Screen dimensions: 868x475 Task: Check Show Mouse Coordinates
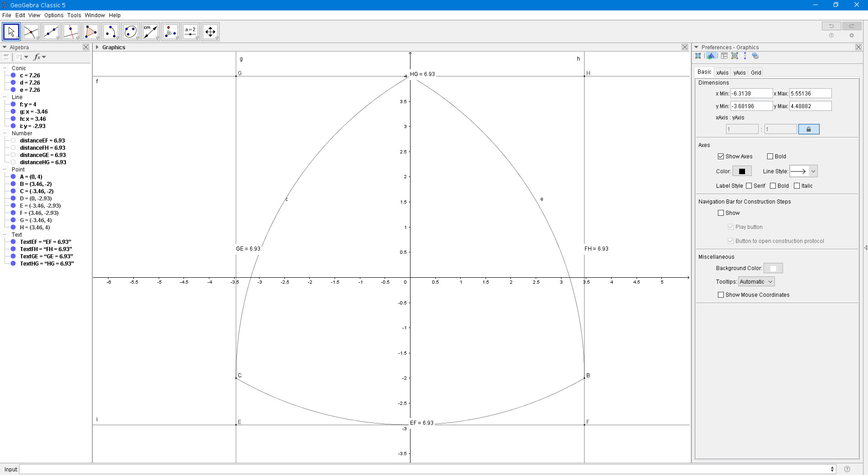coord(721,294)
